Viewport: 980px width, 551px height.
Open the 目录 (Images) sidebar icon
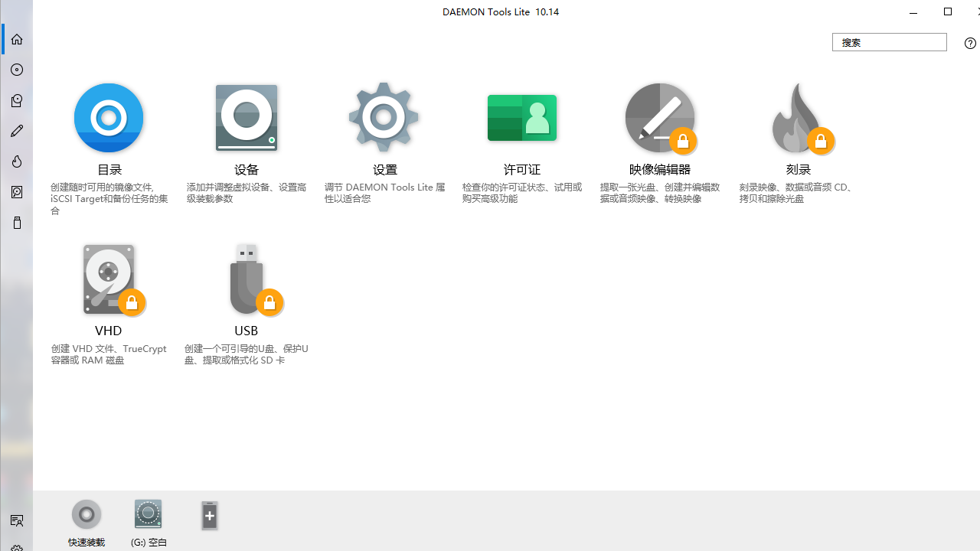pyautogui.click(x=16, y=70)
